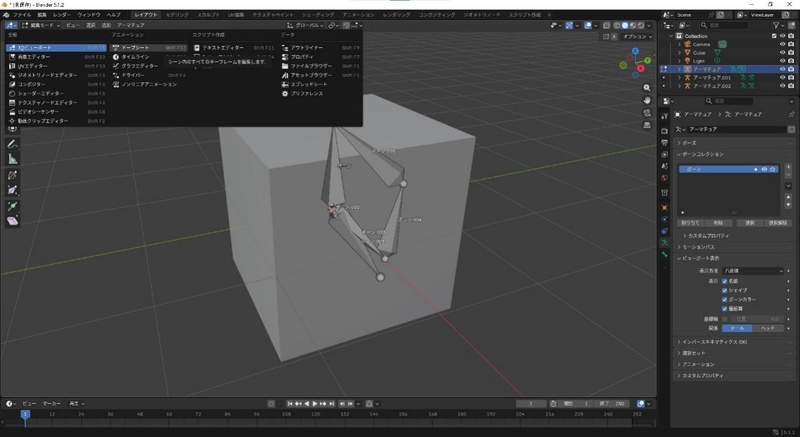Switch to the モデリング workspace tab
The image size is (800, 437).
(177, 15)
